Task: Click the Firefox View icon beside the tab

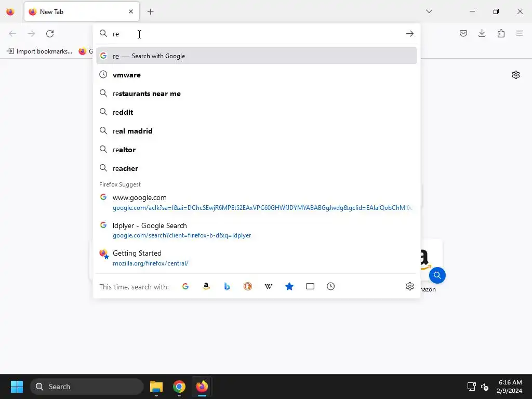Action: pos(10,11)
